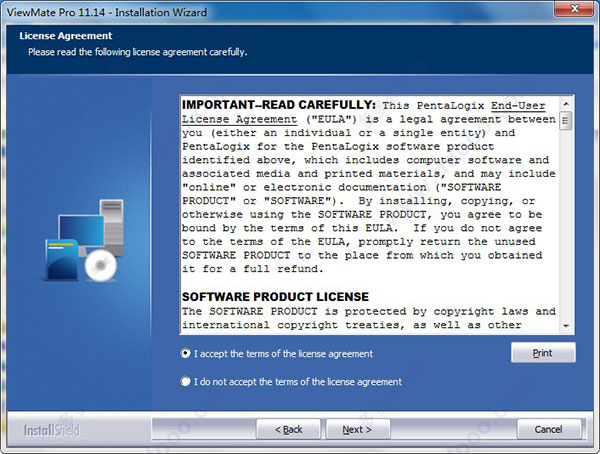Click the "License Agreement" header title
This screenshot has width=600, height=454.
[66, 36]
